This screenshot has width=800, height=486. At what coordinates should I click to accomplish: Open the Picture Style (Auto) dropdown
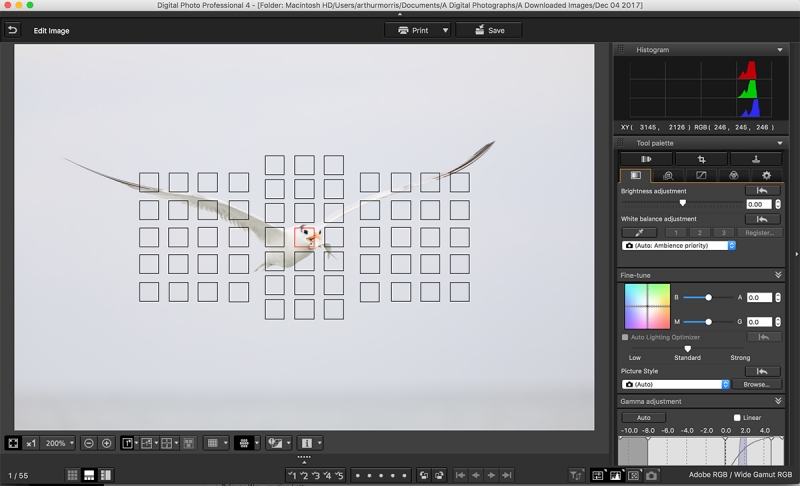tap(676, 385)
